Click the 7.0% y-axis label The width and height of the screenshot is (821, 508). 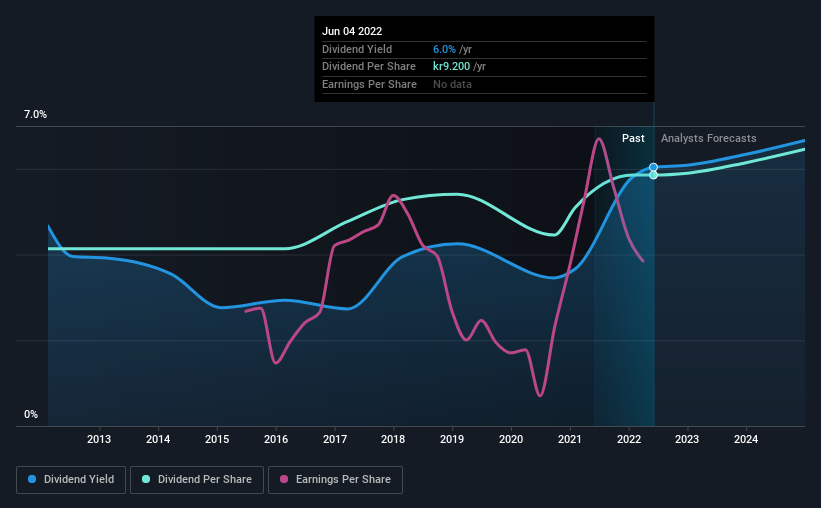coord(35,114)
